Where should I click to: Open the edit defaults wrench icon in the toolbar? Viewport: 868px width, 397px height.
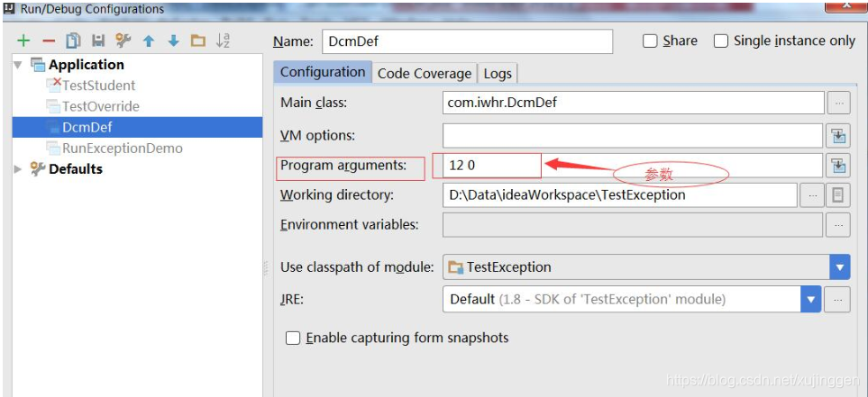[123, 41]
